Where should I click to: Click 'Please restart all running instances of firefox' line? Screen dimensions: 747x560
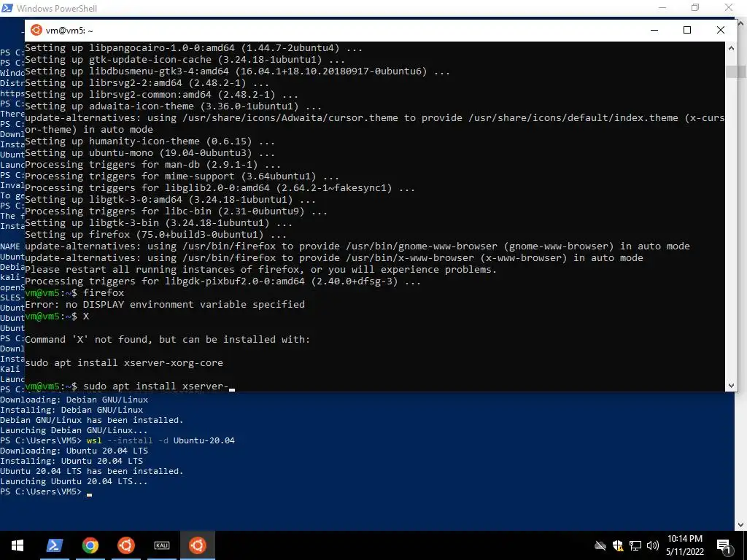(x=260, y=270)
